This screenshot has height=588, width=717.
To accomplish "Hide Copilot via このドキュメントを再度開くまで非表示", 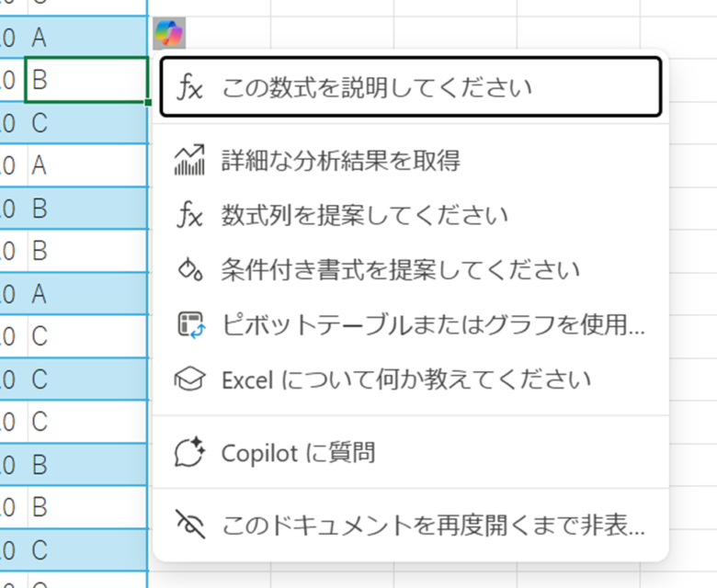I will click(x=432, y=526).
